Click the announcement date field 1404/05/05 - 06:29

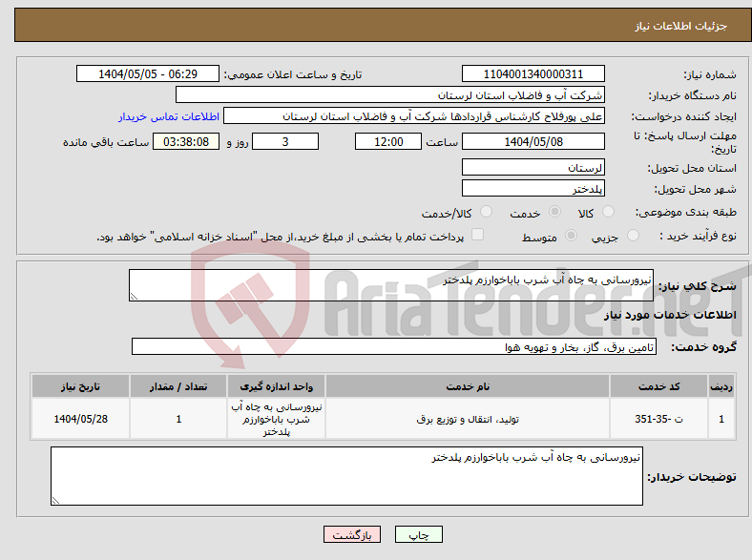coord(148,73)
